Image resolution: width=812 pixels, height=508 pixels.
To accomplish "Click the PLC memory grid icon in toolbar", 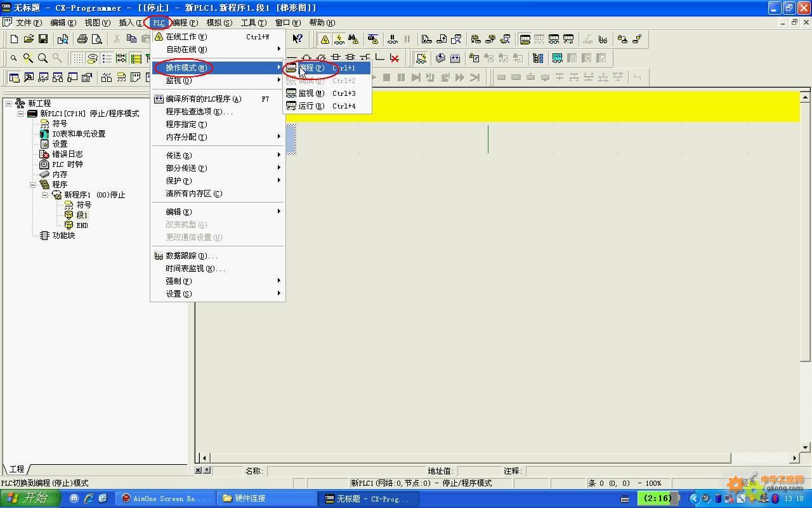I will (x=455, y=58).
